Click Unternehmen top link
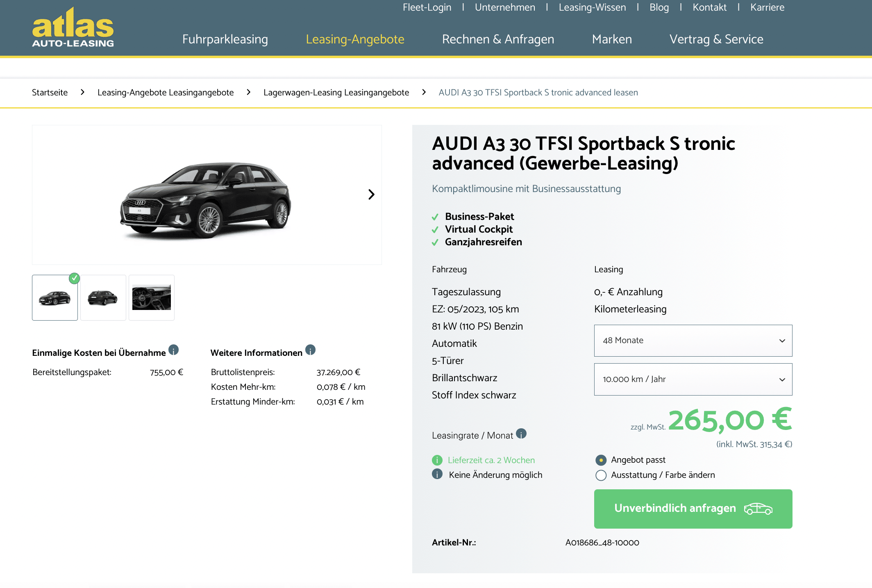The image size is (872, 588). [505, 7]
